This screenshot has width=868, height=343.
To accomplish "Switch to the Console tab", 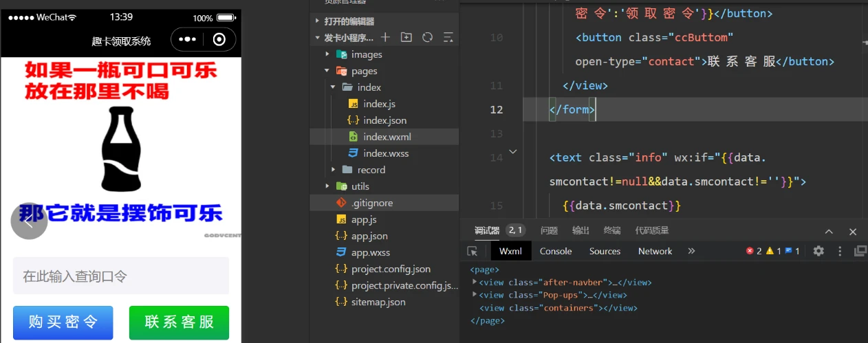I will 556,251.
